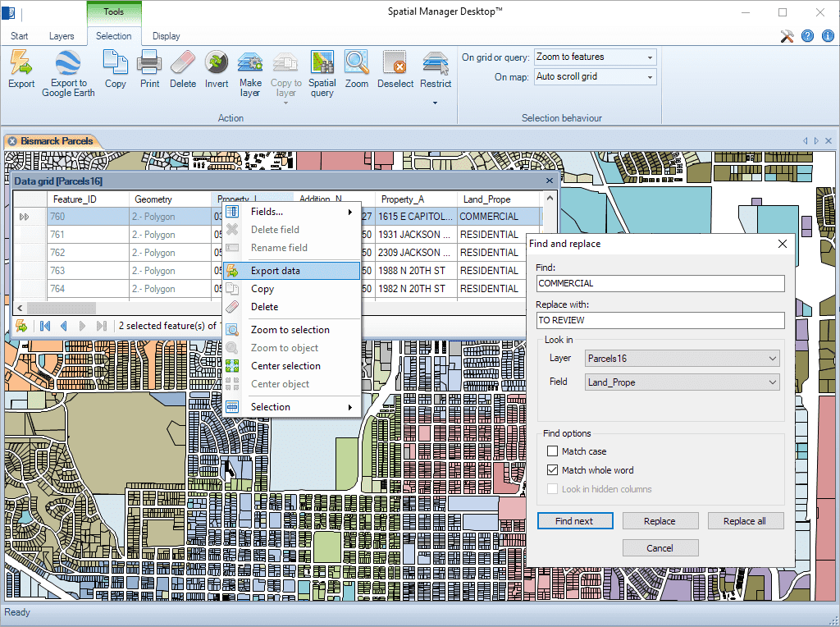Choose Copy from context menu
This screenshot has height=627, width=840.
[291, 289]
